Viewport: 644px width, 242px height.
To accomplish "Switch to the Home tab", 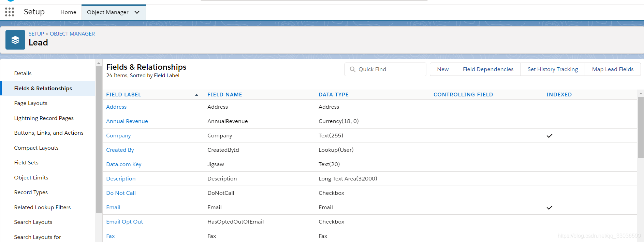I will 68,12.
